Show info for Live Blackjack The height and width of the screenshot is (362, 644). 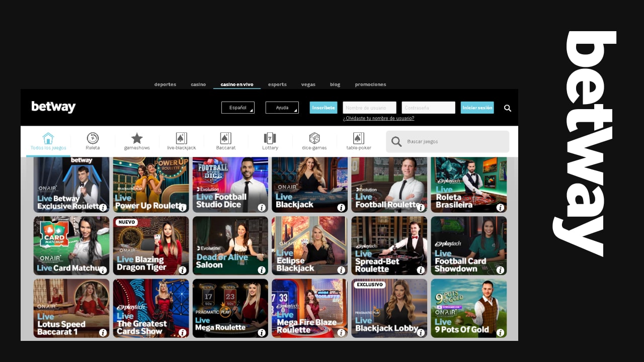point(341,208)
